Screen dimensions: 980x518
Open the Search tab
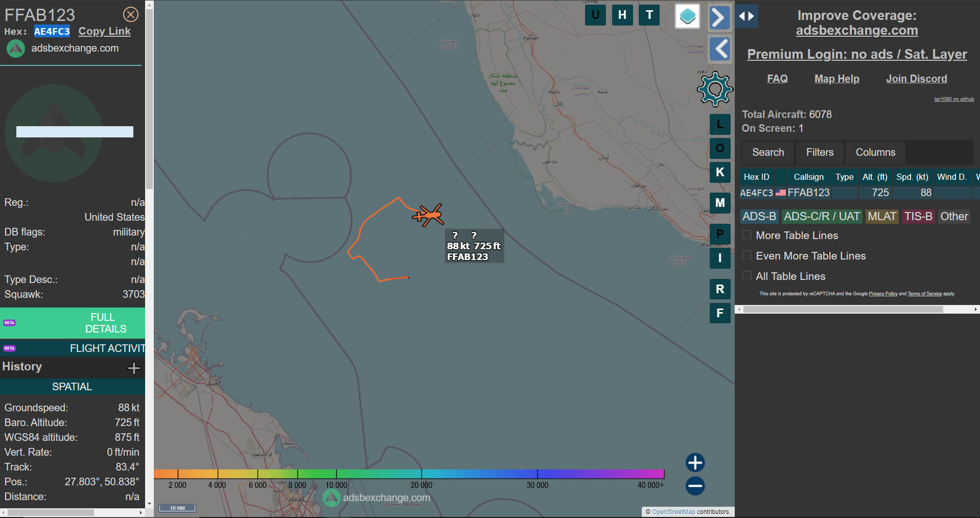[x=768, y=152]
